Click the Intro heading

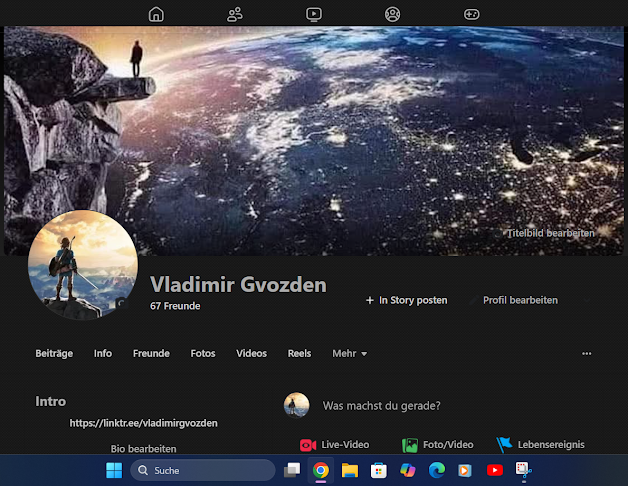[50, 401]
